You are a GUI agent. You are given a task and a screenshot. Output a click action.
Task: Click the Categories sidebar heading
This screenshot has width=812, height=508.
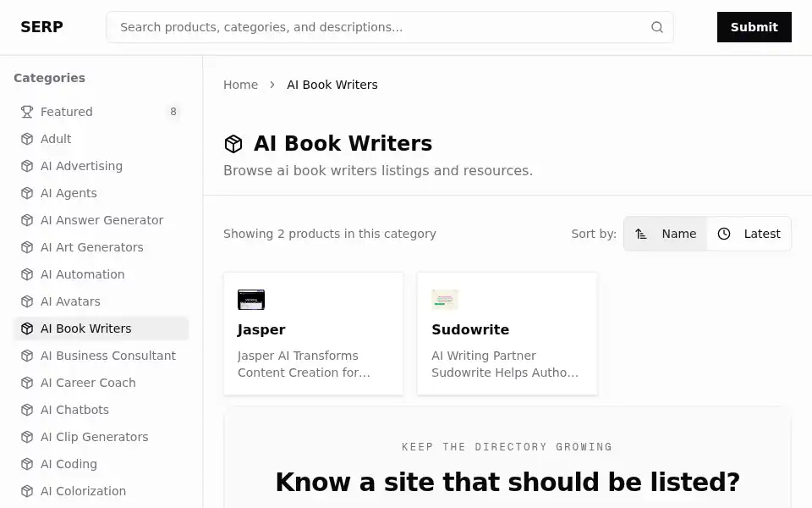(x=49, y=78)
